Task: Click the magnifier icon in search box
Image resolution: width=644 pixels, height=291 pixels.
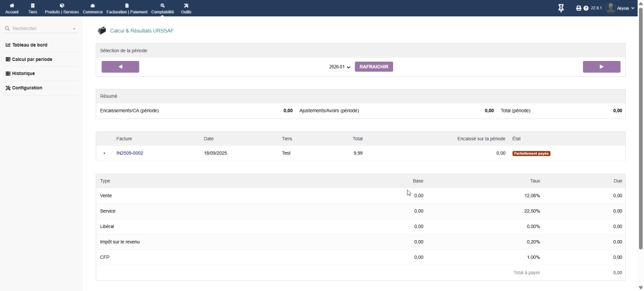Action: click(x=7, y=29)
